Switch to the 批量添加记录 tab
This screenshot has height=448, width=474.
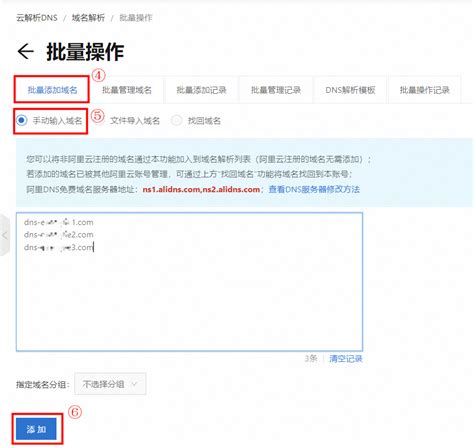[x=201, y=90]
